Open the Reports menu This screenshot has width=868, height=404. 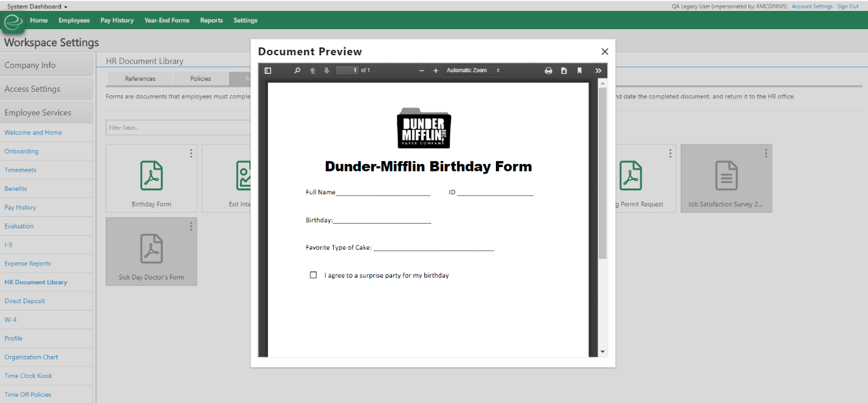click(212, 20)
